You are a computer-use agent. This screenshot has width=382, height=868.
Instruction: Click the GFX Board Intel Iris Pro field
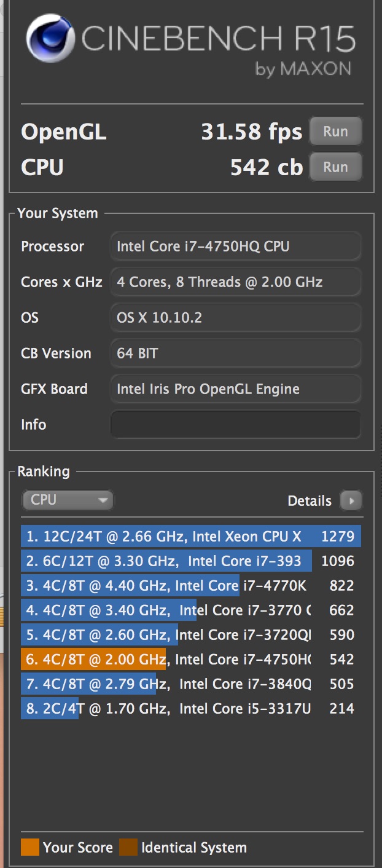236,389
